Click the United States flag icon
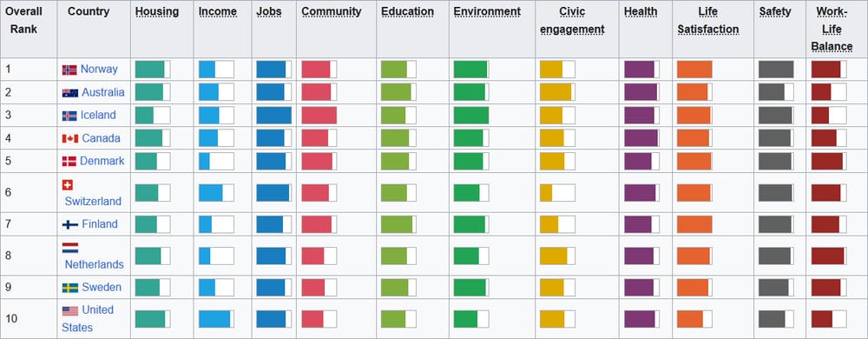Screen dimensions: 868x339 (x=69, y=311)
